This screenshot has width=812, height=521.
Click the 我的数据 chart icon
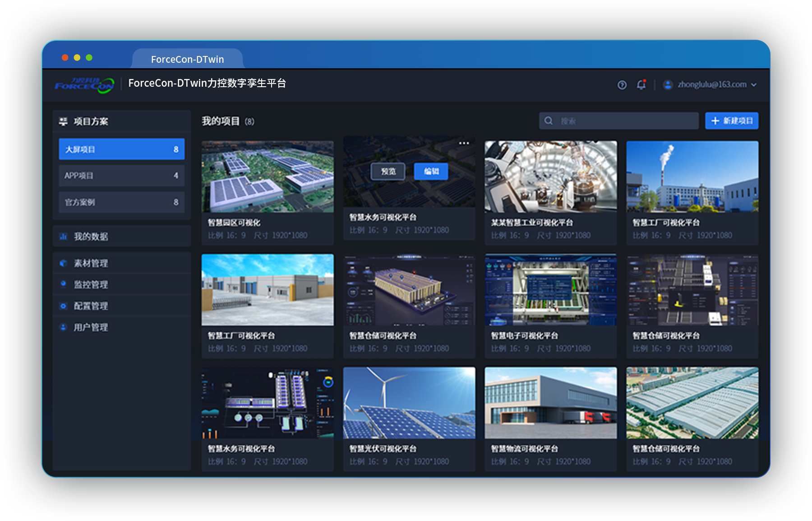(63, 237)
